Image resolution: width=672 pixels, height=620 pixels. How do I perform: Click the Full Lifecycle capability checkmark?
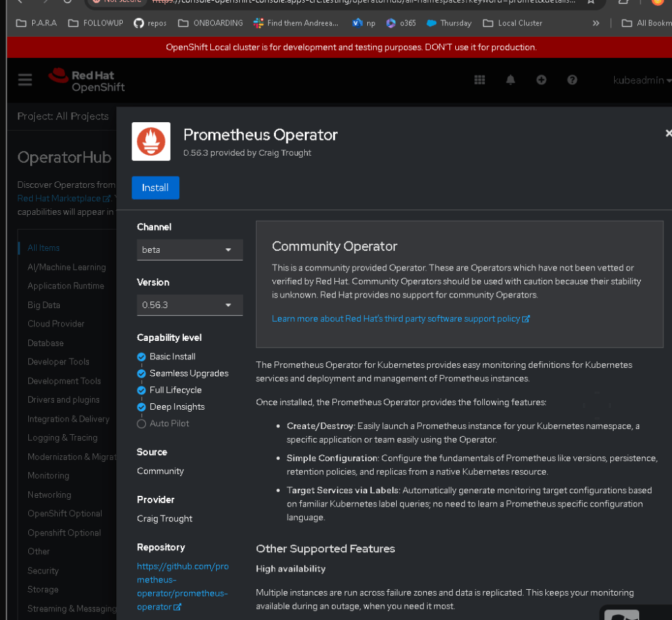point(141,390)
